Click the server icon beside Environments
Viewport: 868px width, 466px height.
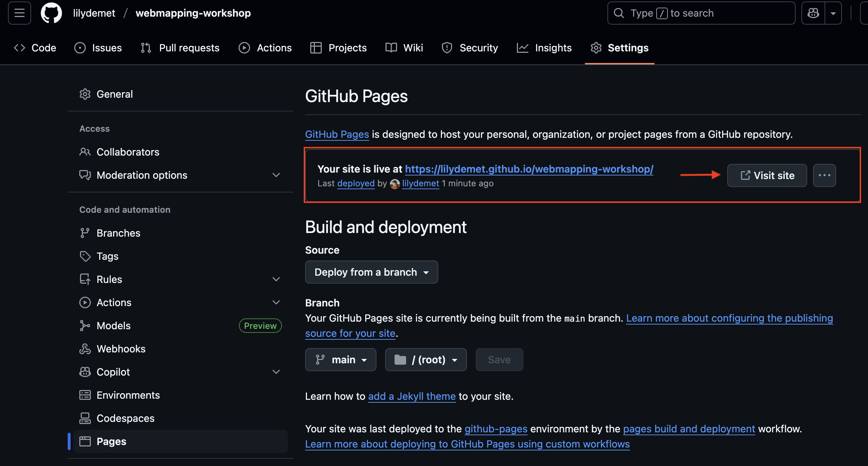point(85,395)
